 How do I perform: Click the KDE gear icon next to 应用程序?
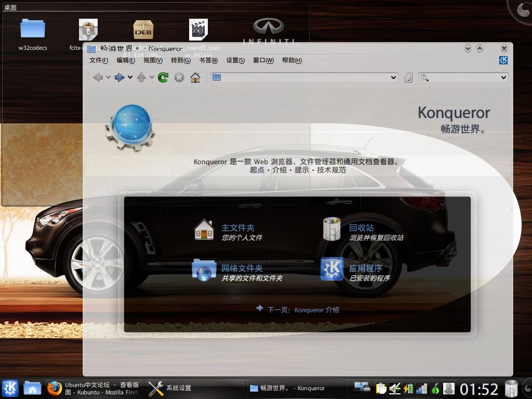click(x=331, y=269)
